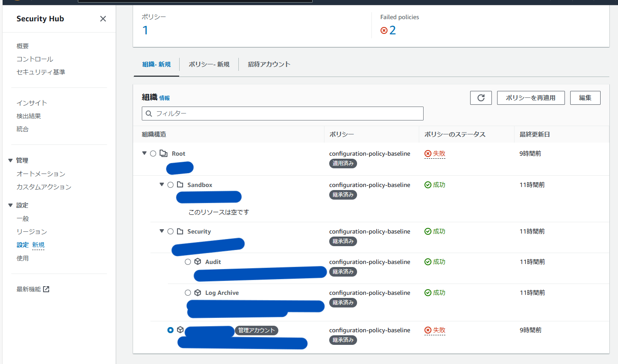Image resolution: width=618 pixels, height=364 pixels.
Task: Click the selected management account radio button
Action: (x=170, y=330)
